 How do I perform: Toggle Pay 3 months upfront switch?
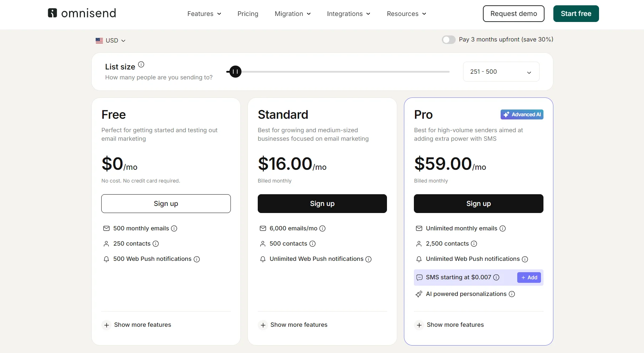click(449, 40)
